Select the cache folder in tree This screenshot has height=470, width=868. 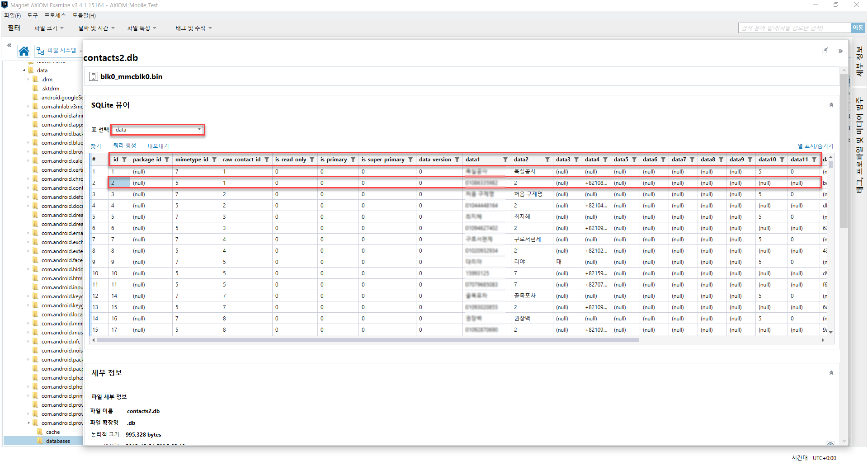coord(53,432)
